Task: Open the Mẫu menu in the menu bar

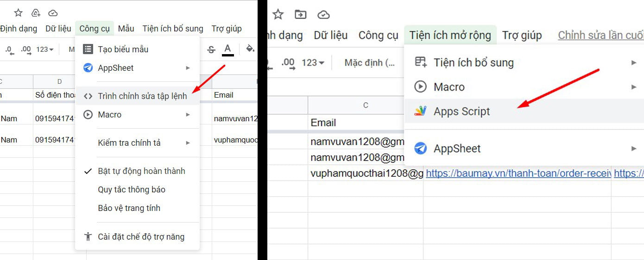Action: (126, 29)
